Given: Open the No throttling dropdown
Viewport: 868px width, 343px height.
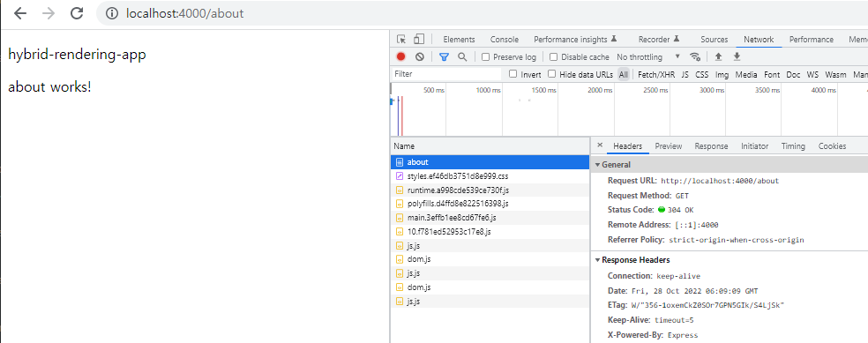Looking at the screenshot, I should (648, 57).
